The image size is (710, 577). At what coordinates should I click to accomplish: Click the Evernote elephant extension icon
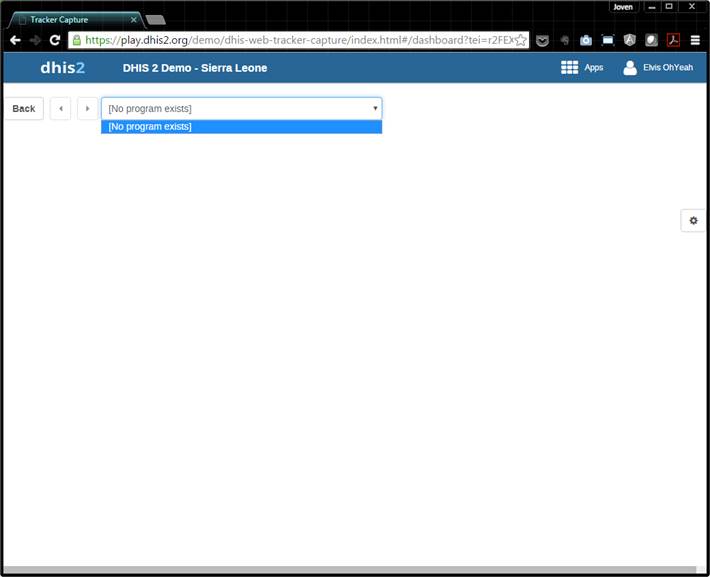(x=564, y=40)
